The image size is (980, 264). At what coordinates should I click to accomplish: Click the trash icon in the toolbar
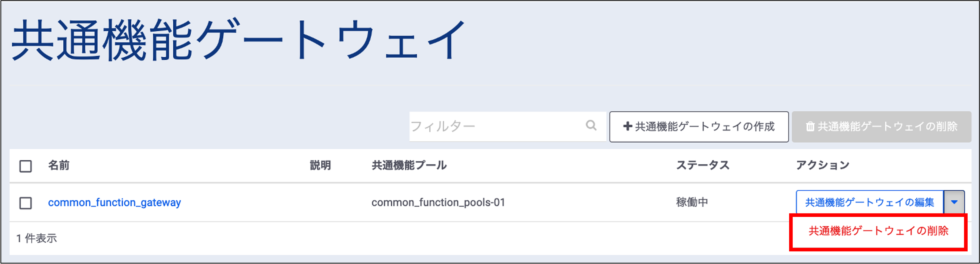810,127
